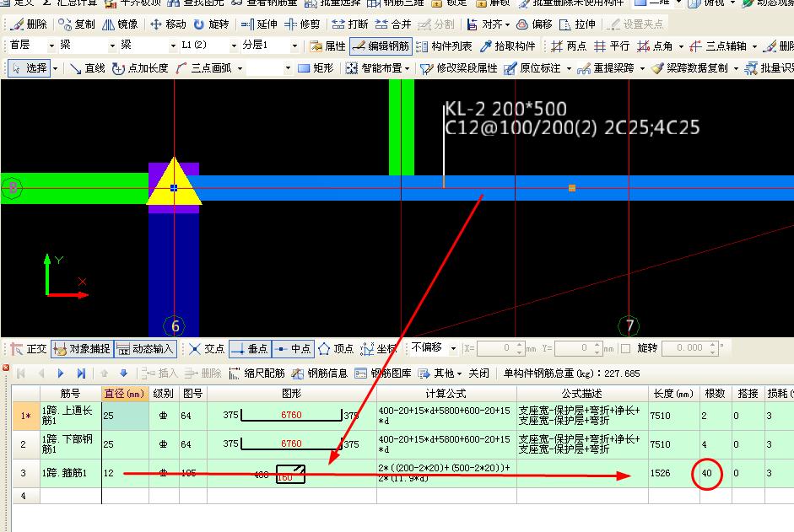Choose the 移动 move tool
Image resolution: width=794 pixels, height=532 pixels.
coord(169,24)
